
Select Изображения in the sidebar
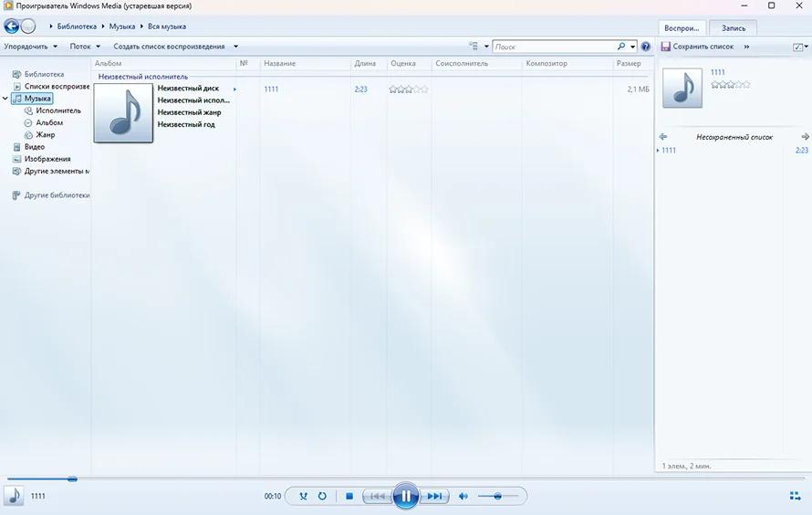47,159
